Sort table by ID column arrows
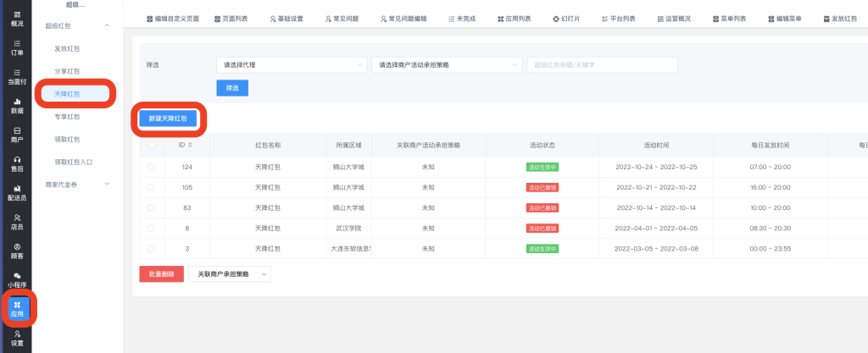The image size is (868, 353). [188, 145]
